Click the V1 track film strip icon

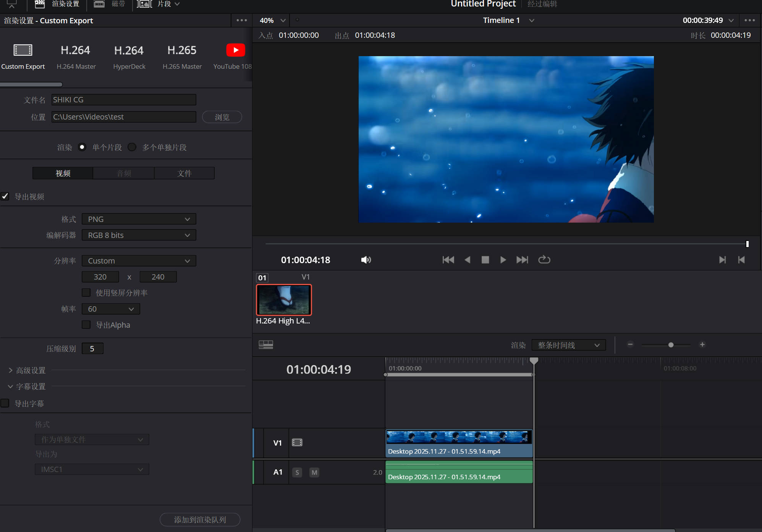coord(297,443)
